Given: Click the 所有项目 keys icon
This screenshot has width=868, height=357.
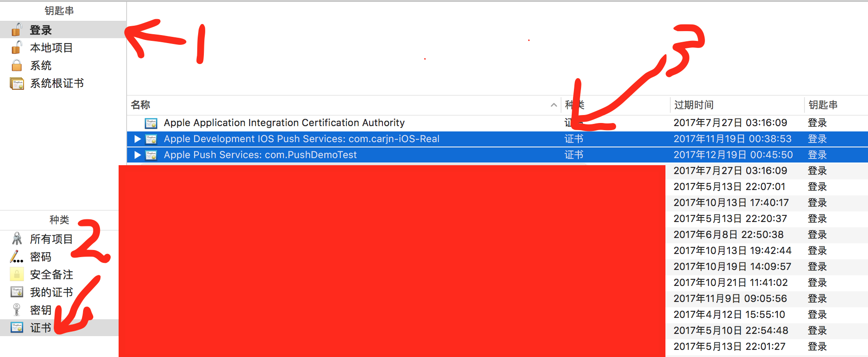Looking at the screenshot, I should (17, 239).
